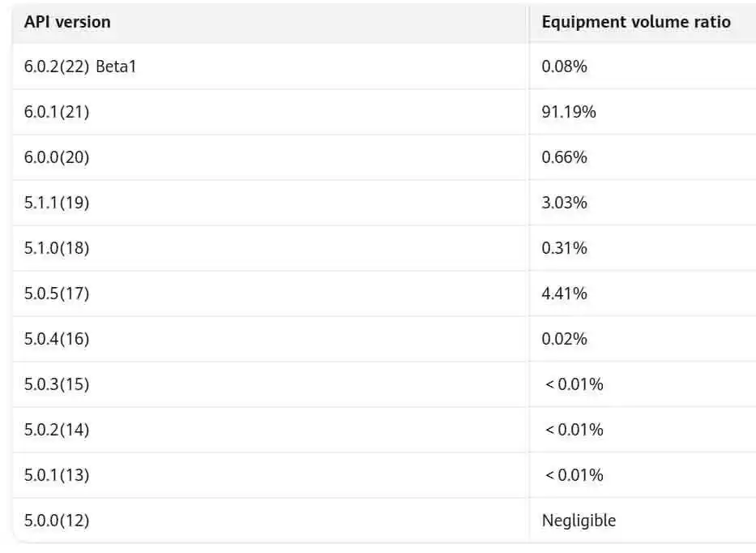Select the 6.0.0(20) version cell

point(57,157)
